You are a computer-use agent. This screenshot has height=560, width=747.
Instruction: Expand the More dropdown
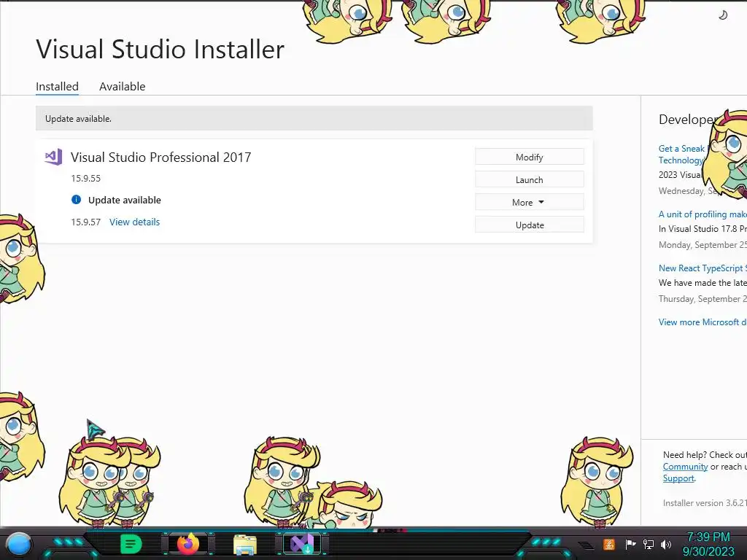530,203
